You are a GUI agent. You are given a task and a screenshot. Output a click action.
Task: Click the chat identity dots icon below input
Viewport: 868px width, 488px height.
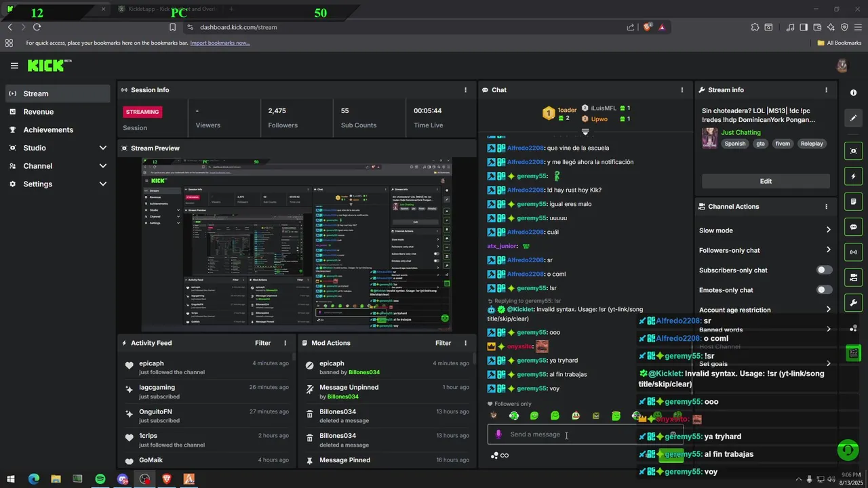click(494, 455)
